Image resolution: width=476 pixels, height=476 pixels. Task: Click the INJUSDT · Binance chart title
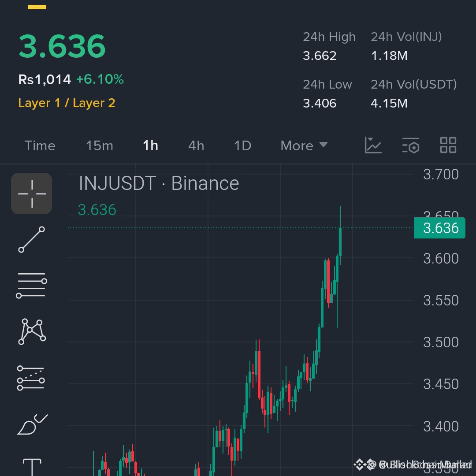pos(159,183)
